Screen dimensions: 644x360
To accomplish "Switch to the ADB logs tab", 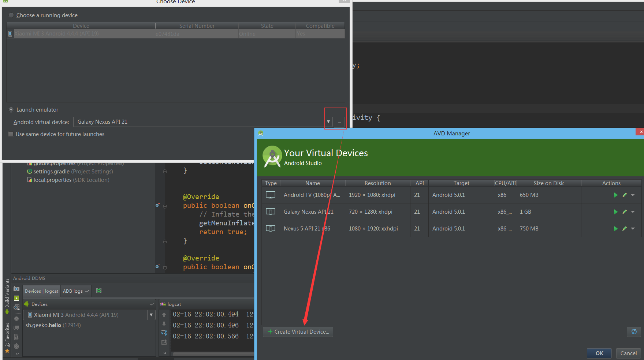I will tap(76, 291).
